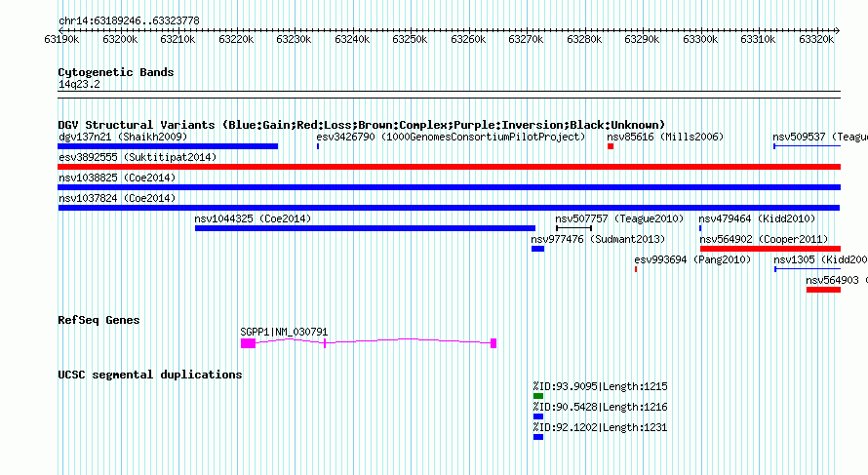Image resolution: width=868 pixels, height=475 pixels.
Task: Select the esv3892555 Suktitipat2014 red loss bar
Action: click(449, 167)
